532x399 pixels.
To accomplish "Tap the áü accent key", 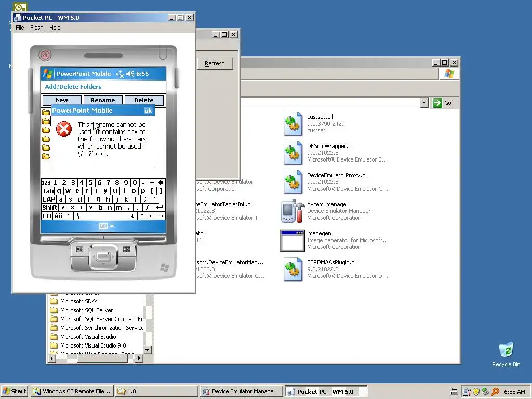I will tap(58, 216).
